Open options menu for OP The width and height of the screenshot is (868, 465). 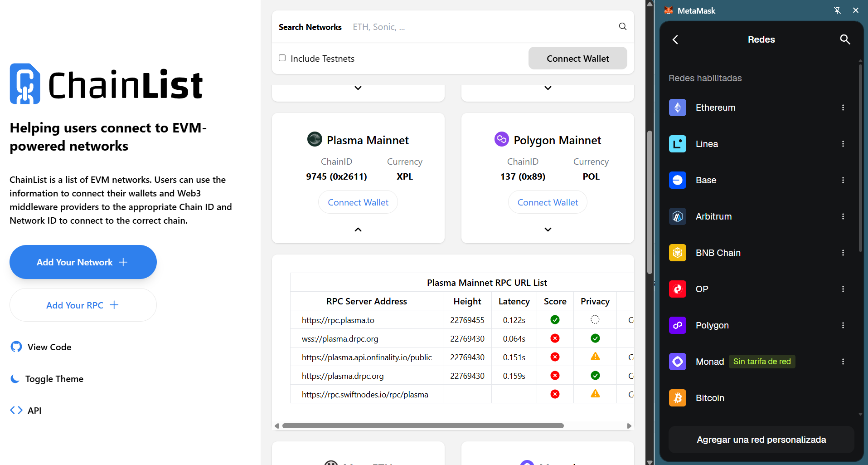click(x=843, y=289)
